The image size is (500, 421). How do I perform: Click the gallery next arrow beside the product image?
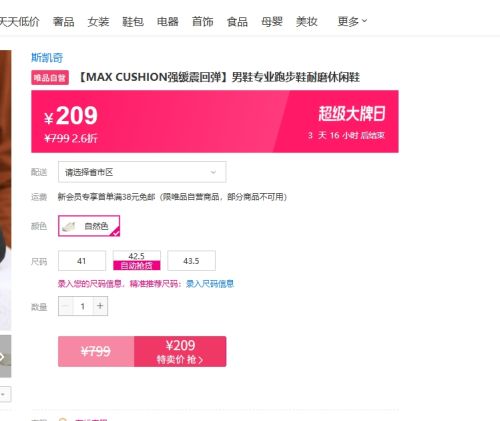(x=3, y=357)
